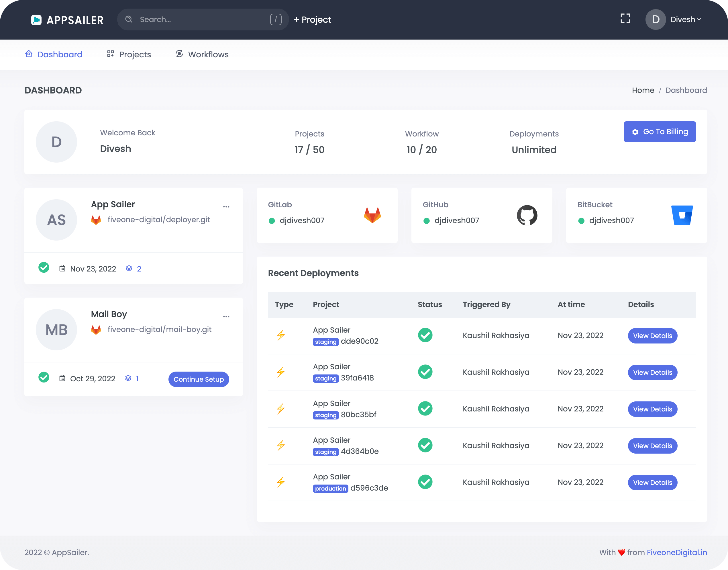The width and height of the screenshot is (728, 570).
Task: Click inside the Search input field
Action: pyautogui.click(x=187, y=19)
